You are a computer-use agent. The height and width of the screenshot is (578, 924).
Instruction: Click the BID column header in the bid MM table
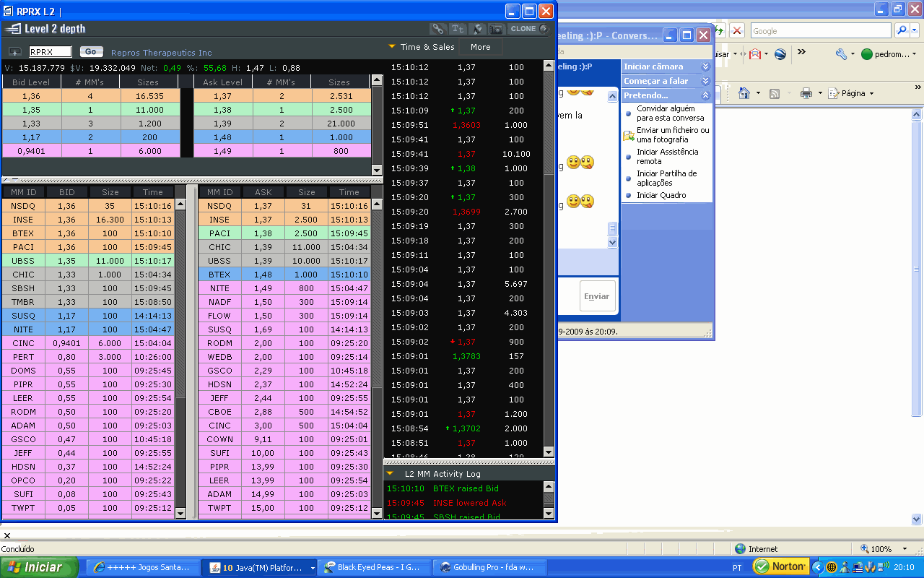67,192
